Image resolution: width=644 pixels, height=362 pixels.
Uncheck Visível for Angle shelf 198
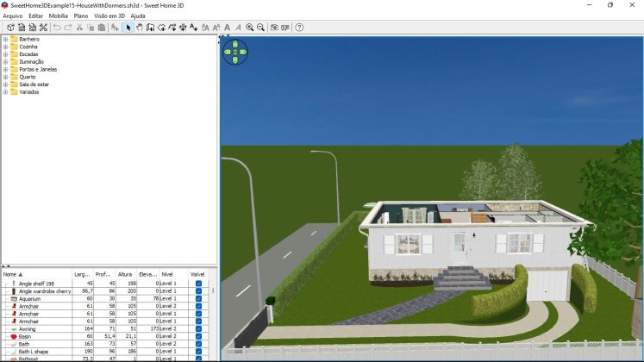click(198, 283)
